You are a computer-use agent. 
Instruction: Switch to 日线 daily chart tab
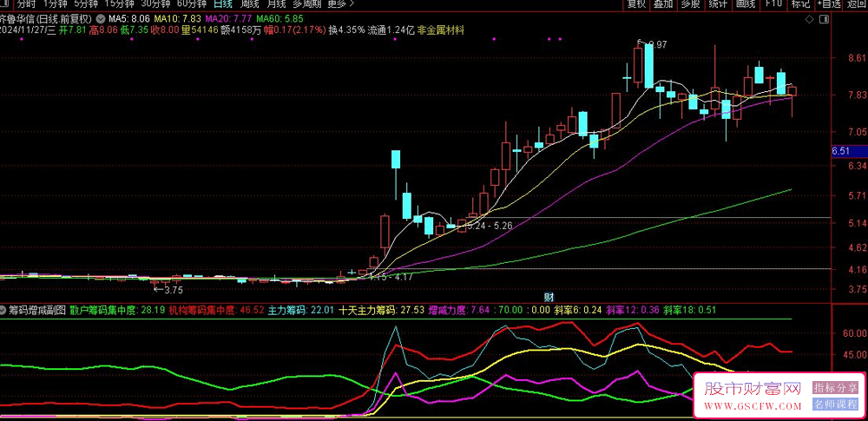point(223,3)
